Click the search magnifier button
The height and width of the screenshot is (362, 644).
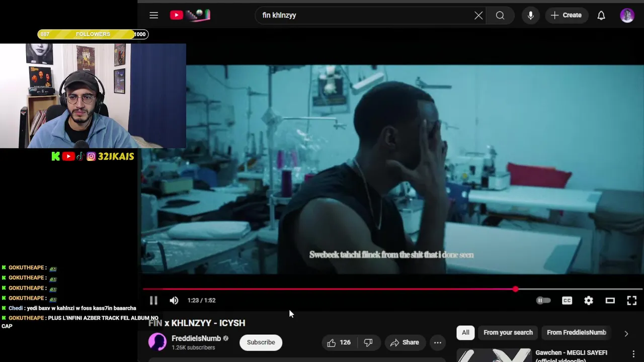pyautogui.click(x=500, y=15)
